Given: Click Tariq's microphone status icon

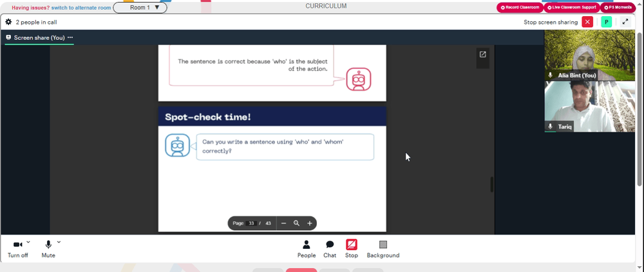Looking at the screenshot, I should coord(551,126).
